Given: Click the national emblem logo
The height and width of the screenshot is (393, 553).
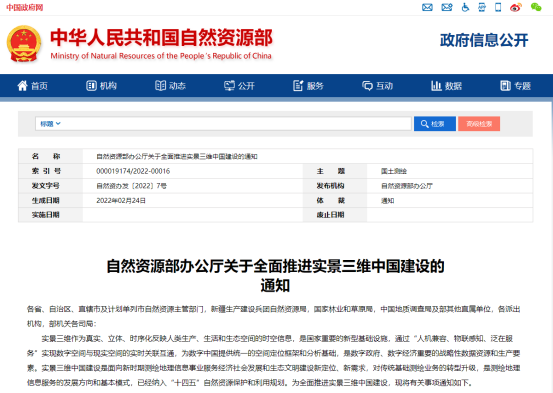Looking at the screenshot, I should click(x=24, y=44).
